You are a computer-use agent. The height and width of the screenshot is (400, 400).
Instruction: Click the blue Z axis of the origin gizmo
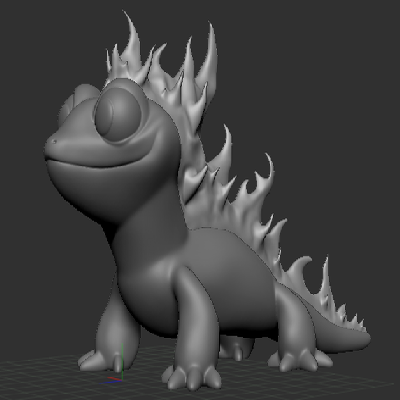(x=111, y=382)
